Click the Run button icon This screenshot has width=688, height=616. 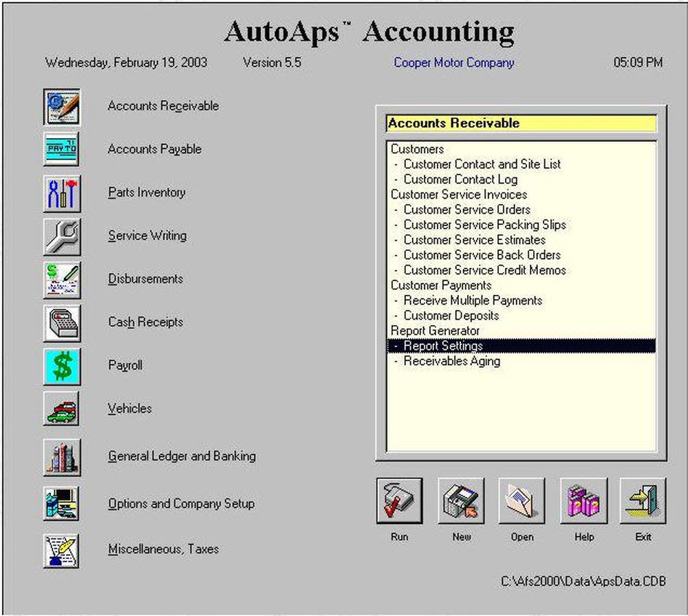[x=399, y=500]
